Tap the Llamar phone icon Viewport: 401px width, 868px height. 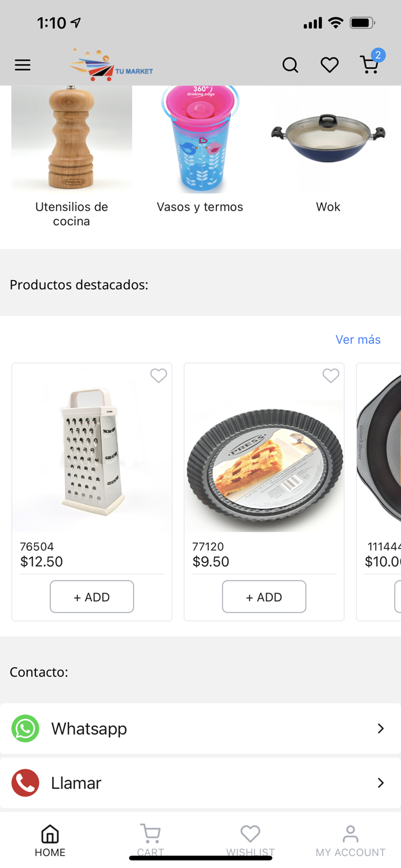click(x=25, y=782)
